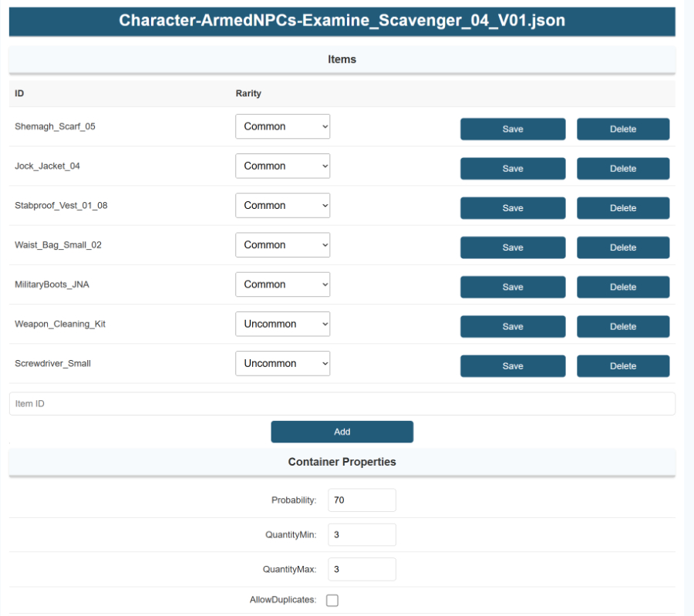The height and width of the screenshot is (616, 694).
Task: Expand rarity dropdown for Stabproof_Vest_01_08
Action: tap(282, 206)
